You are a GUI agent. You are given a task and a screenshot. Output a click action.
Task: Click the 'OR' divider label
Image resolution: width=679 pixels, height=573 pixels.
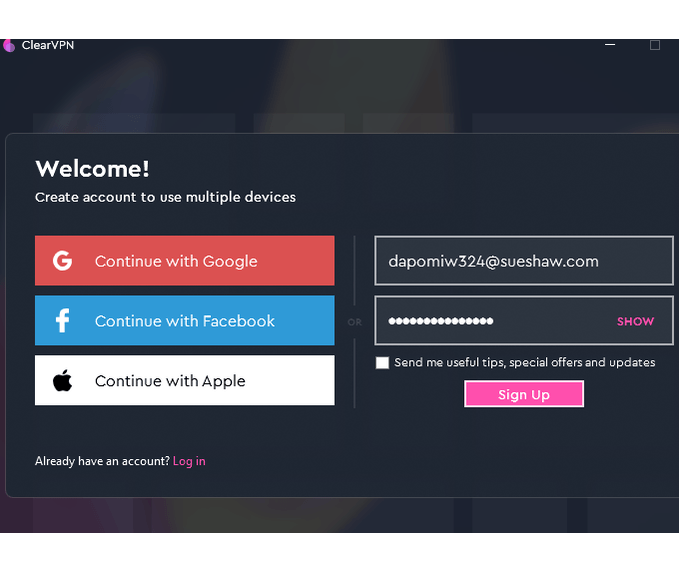(x=354, y=323)
